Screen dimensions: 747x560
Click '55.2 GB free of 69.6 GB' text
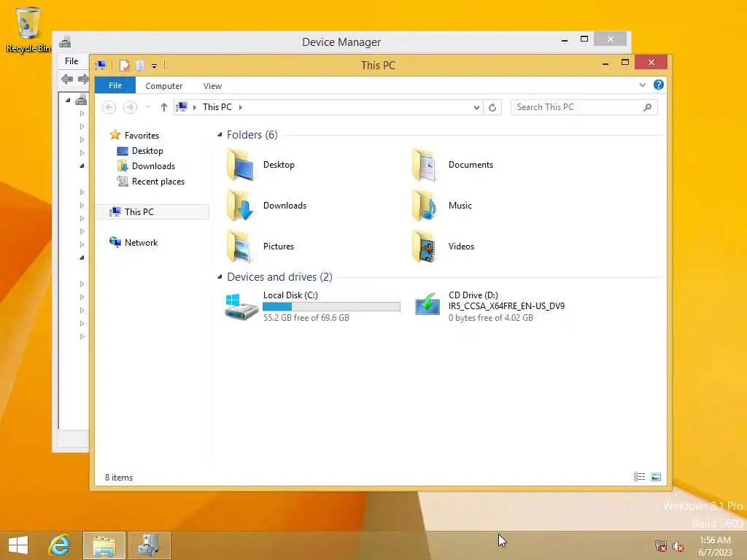click(306, 318)
